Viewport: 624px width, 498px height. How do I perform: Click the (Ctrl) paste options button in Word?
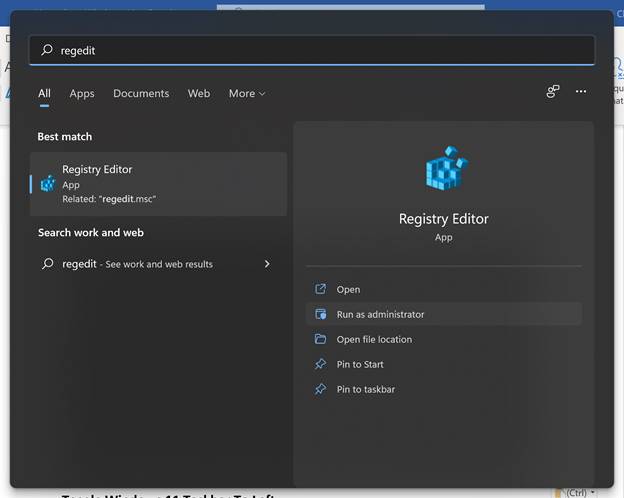pos(576,493)
